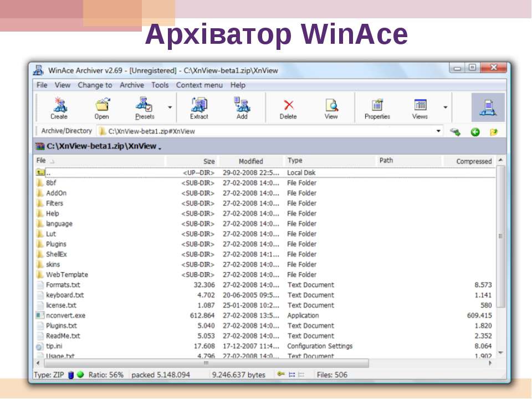Select the tip.ini file icon
The height and width of the screenshot is (399, 532).
40,346
